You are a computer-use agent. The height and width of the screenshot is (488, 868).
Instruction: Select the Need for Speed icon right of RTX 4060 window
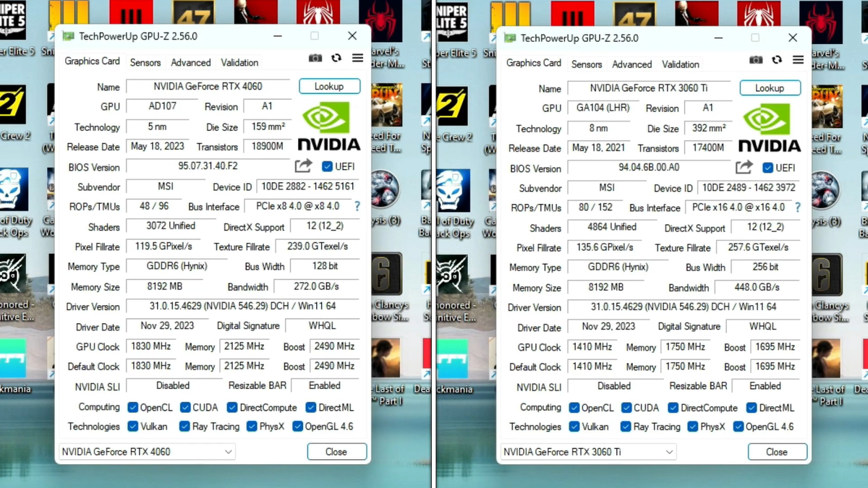386,105
